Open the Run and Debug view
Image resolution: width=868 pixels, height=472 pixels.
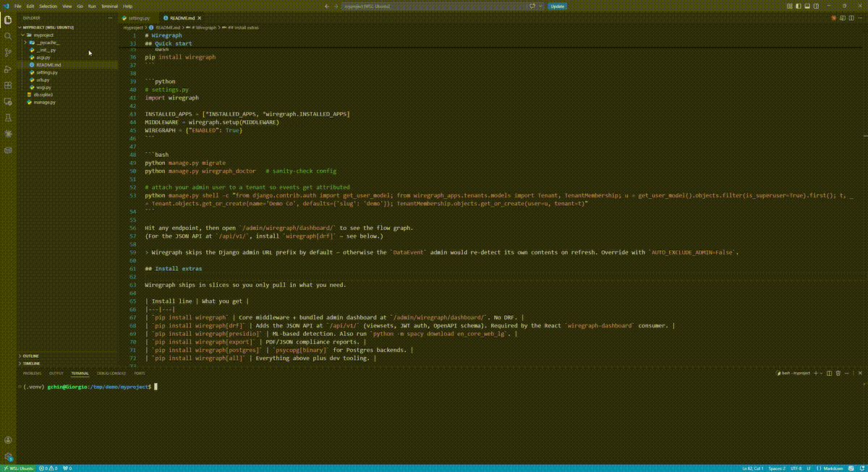[x=8, y=69]
